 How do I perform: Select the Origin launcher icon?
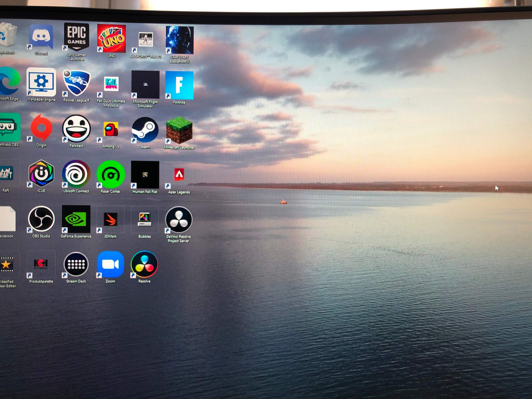tap(41, 128)
